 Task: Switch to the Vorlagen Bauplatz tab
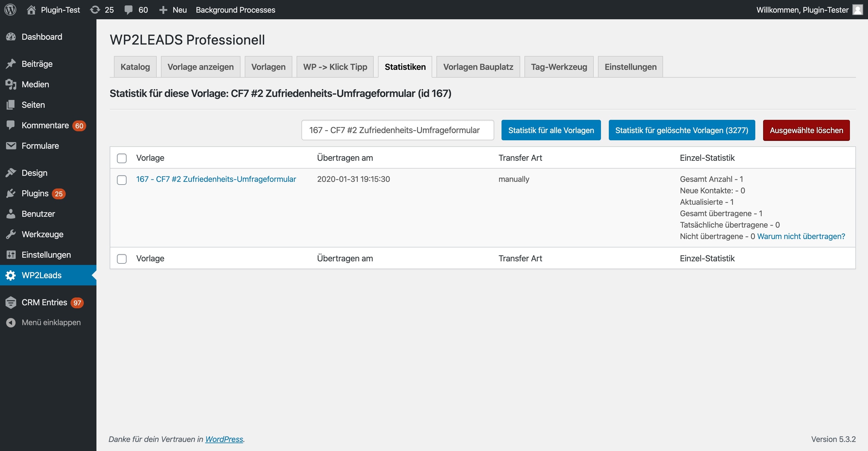pyautogui.click(x=478, y=67)
